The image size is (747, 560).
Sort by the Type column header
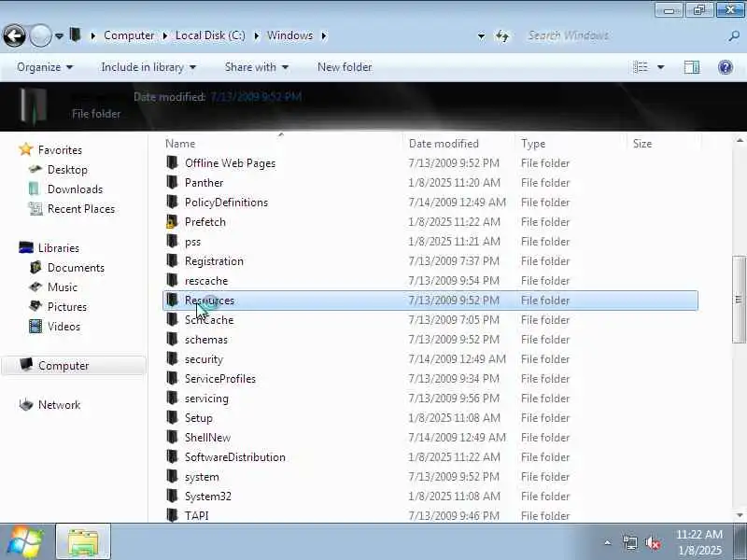pos(571,144)
